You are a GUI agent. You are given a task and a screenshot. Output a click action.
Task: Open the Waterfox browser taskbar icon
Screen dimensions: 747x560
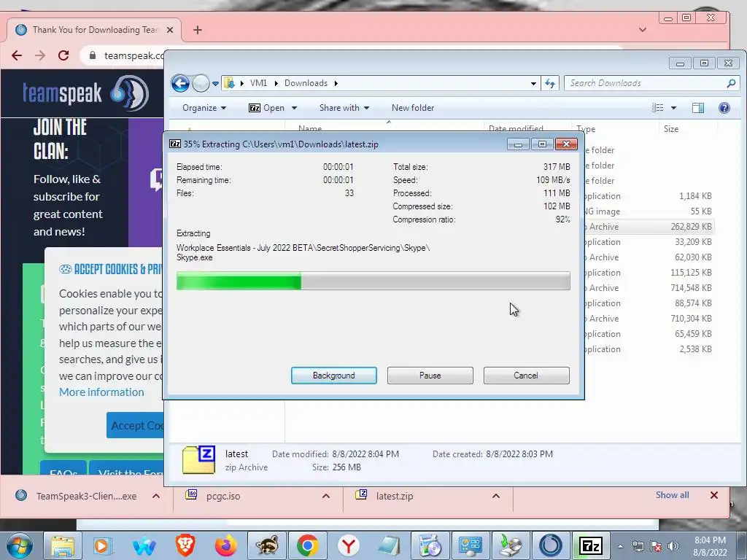[x=144, y=545]
